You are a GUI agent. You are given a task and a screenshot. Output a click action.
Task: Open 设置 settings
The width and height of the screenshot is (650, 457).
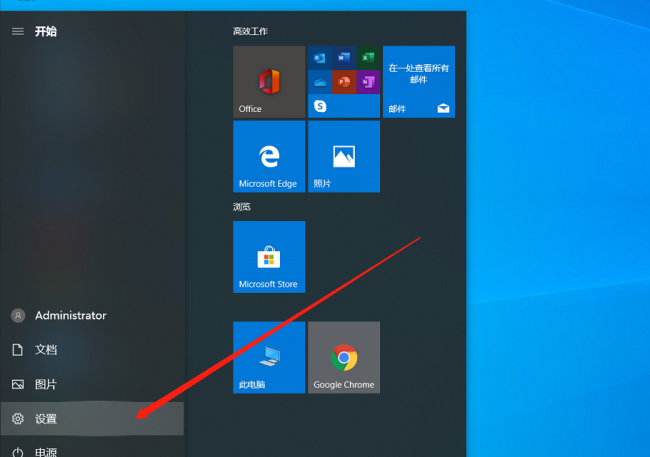click(92, 419)
